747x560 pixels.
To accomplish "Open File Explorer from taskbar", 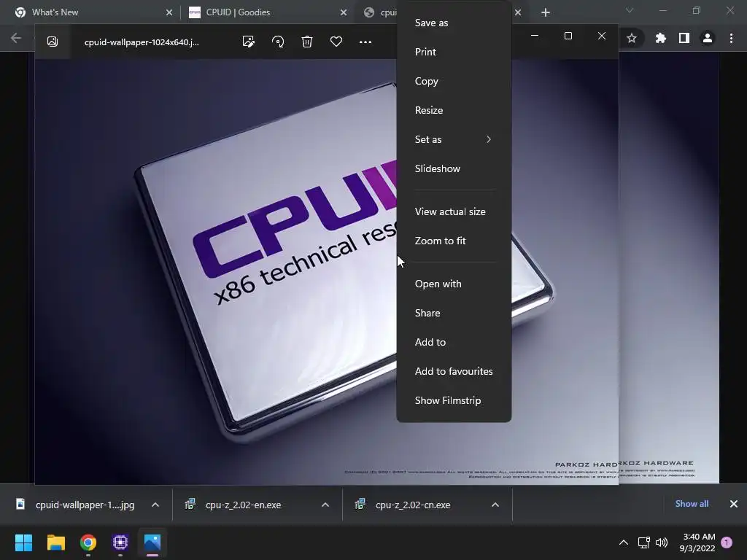I will click(x=55, y=542).
